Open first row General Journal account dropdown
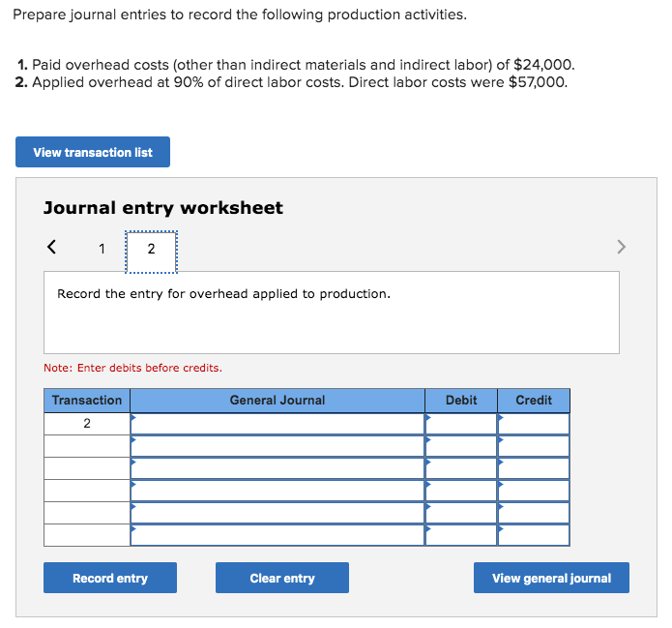Image resolution: width=672 pixels, height=628 pixels. pos(278,424)
